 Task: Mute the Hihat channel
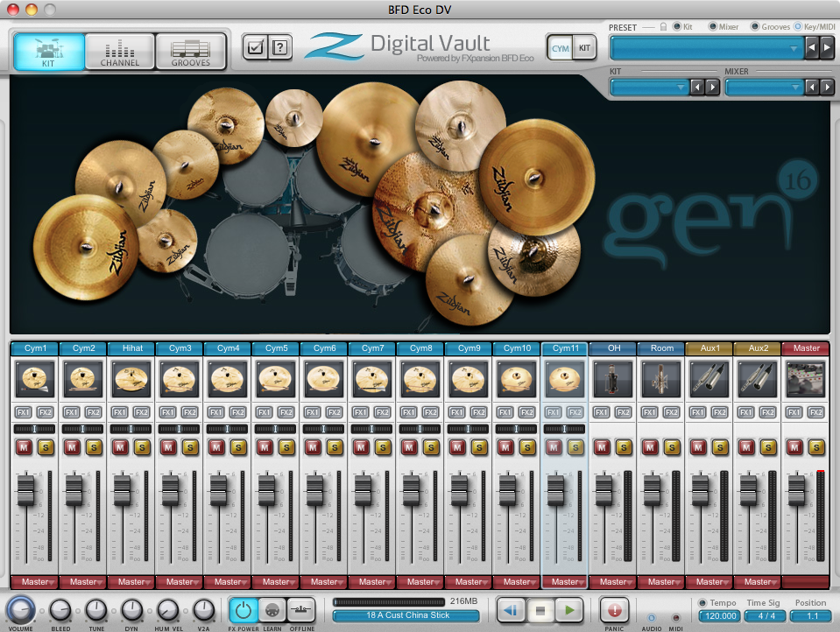120,446
